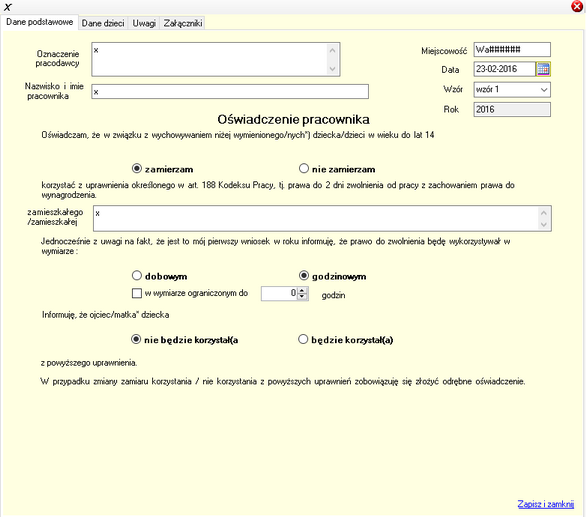Expand the Wzór dropdown
587x517 pixels.
coord(544,90)
